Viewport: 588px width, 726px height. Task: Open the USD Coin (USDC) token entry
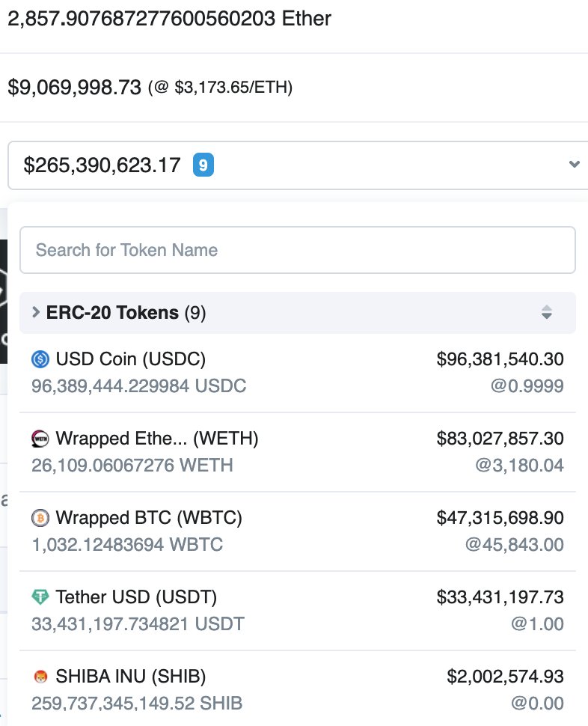(130, 359)
